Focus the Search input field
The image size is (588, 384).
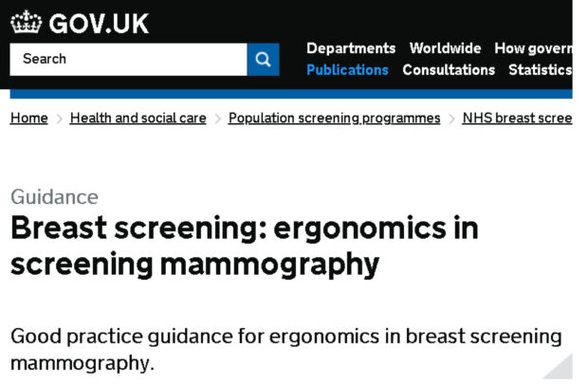pos(129,59)
